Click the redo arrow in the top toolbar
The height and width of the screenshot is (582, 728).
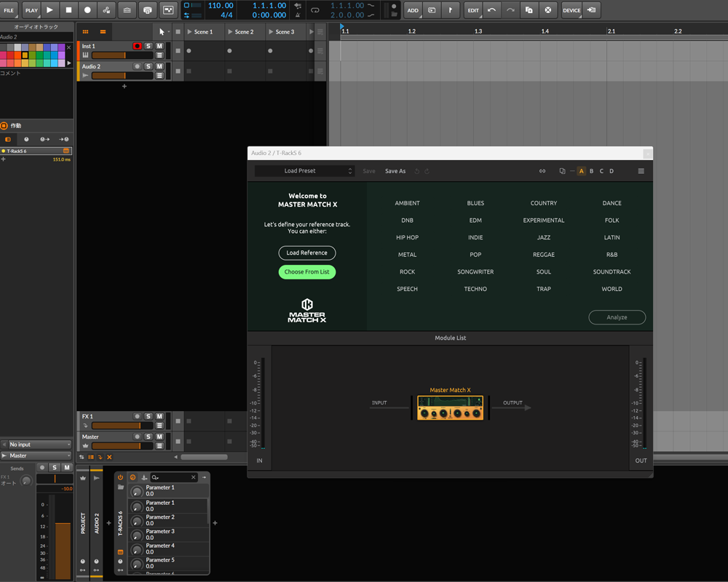pos(510,9)
